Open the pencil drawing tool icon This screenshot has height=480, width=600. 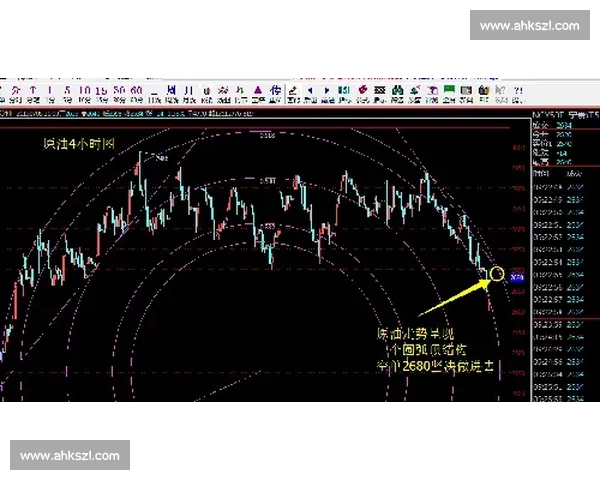pyautogui.click(x=293, y=94)
